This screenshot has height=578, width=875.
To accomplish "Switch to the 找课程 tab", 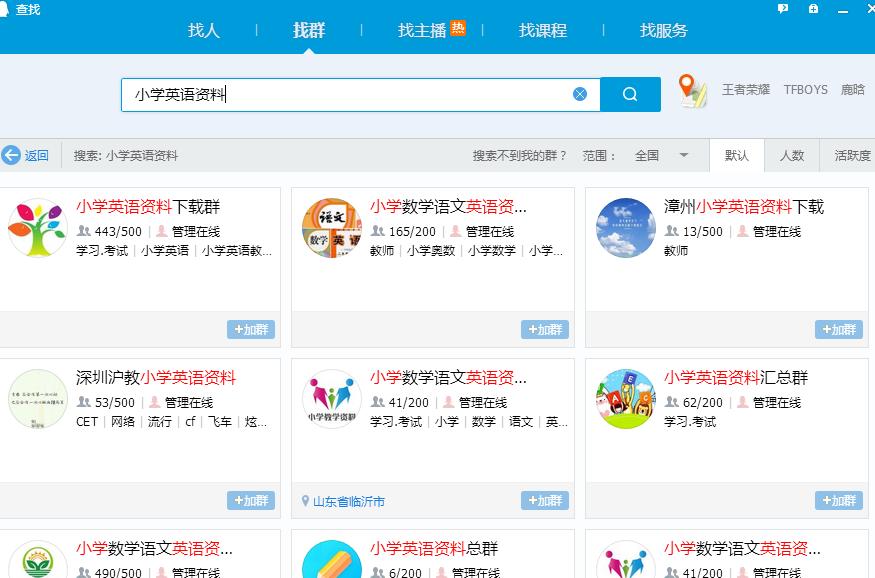I will [x=545, y=30].
